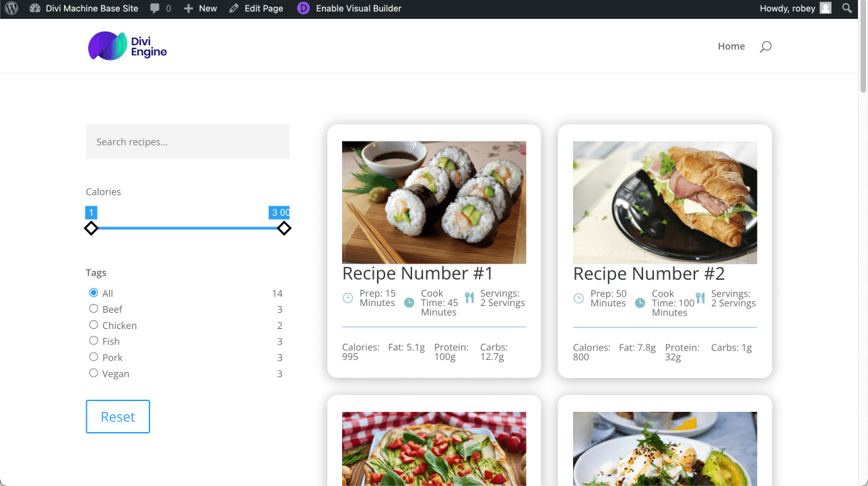The height and width of the screenshot is (486, 868).
Task: Click the plus icon next to New
Action: click(x=189, y=9)
